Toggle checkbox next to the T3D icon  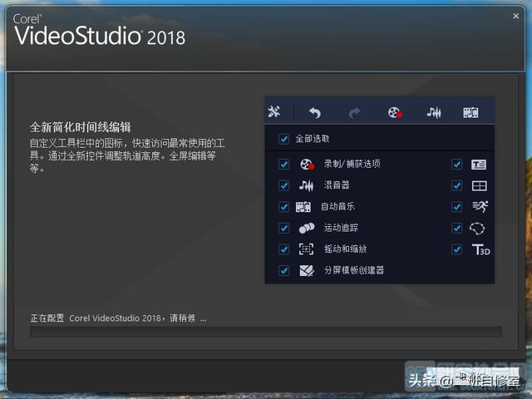click(x=457, y=249)
